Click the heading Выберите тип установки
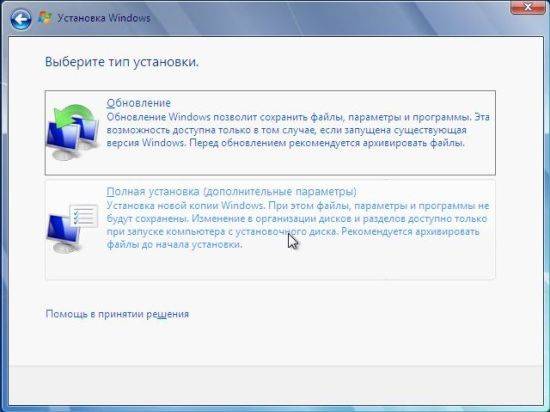Viewport: 550px width, 412px height. point(122,62)
